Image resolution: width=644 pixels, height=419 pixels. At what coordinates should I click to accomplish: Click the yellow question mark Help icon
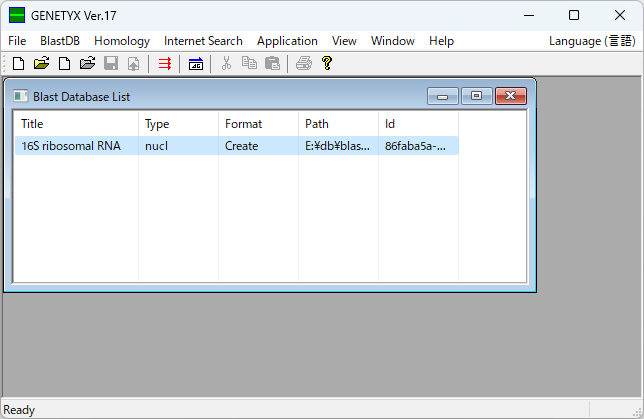pyautogui.click(x=326, y=63)
